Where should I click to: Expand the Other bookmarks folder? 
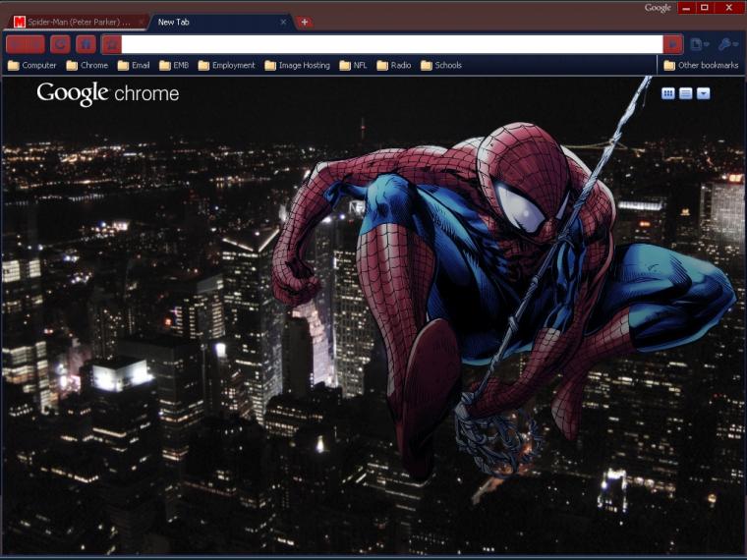(x=701, y=65)
